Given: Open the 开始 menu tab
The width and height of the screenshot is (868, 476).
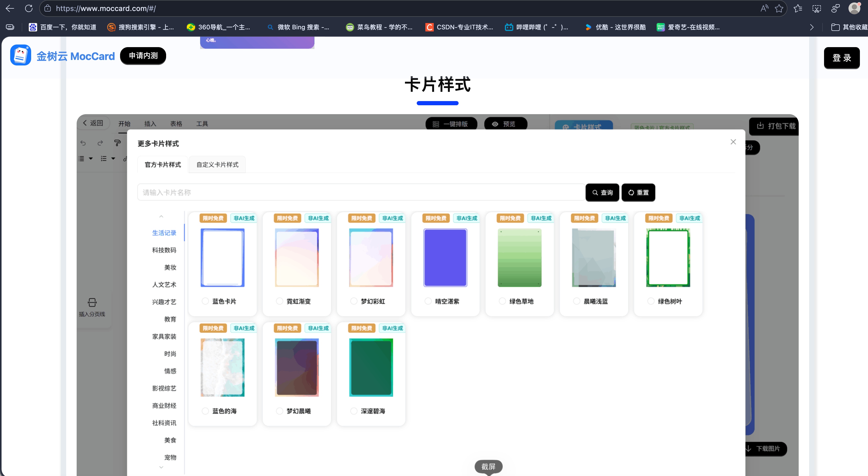Looking at the screenshot, I should coord(124,124).
